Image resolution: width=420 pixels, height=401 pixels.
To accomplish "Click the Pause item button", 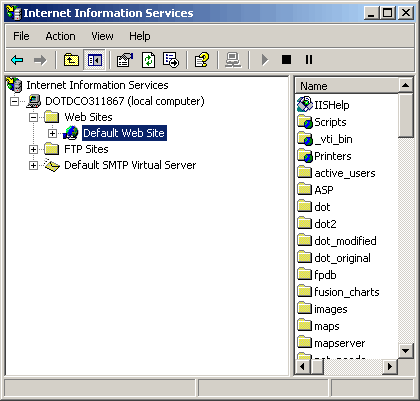I will coord(309,60).
